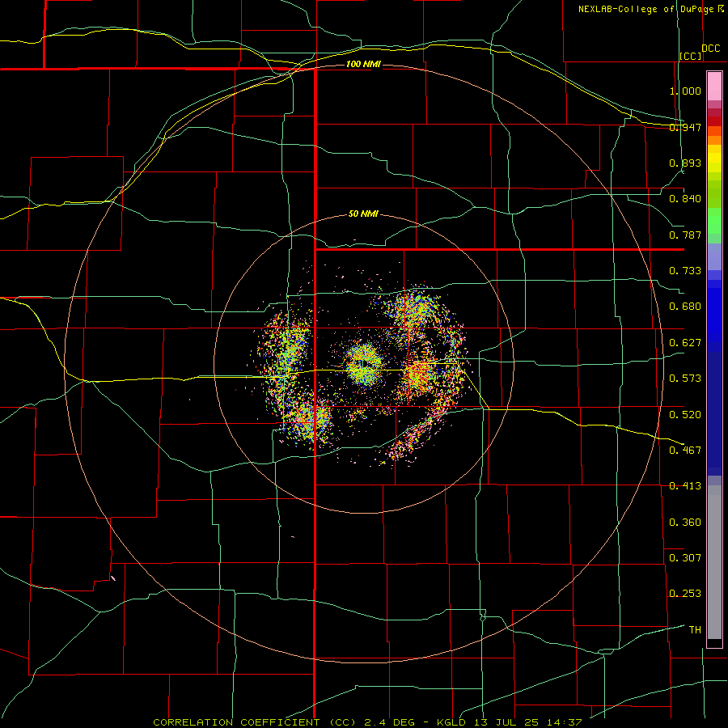The height and width of the screenshot is (728, 728).
Task: Pick the bright green segment of the color bar
Action: pos(714,221)
